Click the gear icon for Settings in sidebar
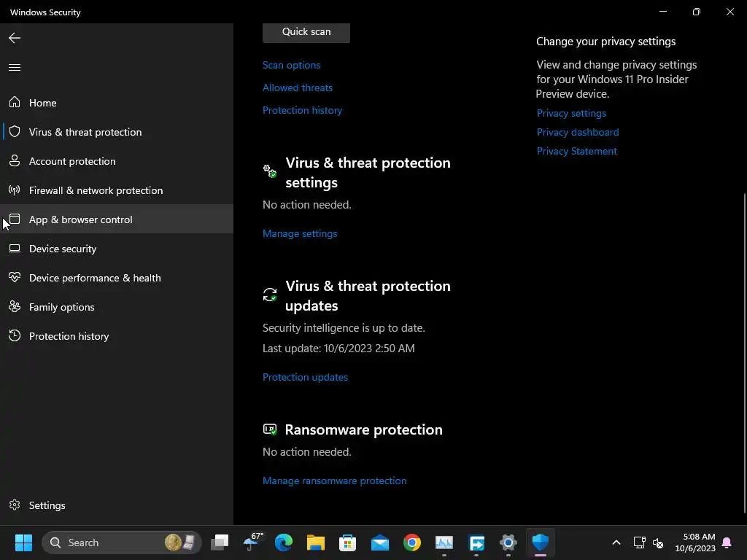Image resolution: width=747 pixels, height=560 pixels. [15, 505]
